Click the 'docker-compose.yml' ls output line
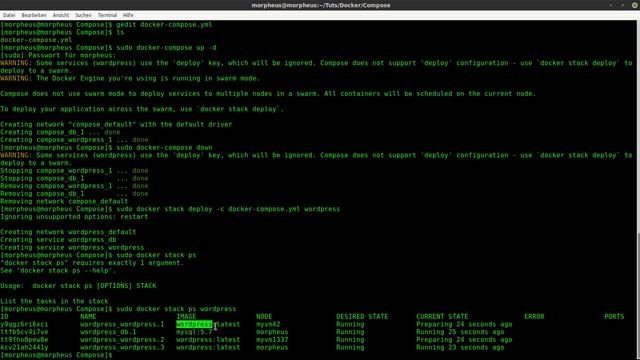 click(36, 40)
